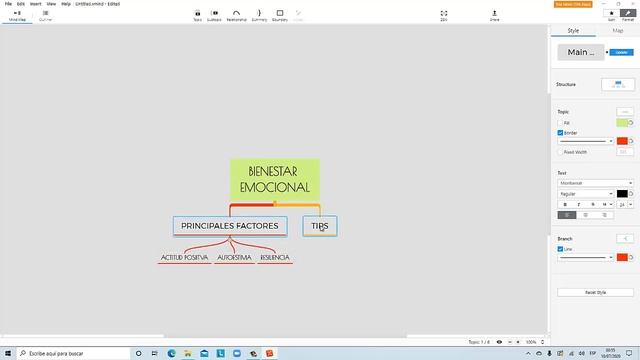The image size is (640, 360).
Task: Pick the black text color swatch
Action: point(622,194)
